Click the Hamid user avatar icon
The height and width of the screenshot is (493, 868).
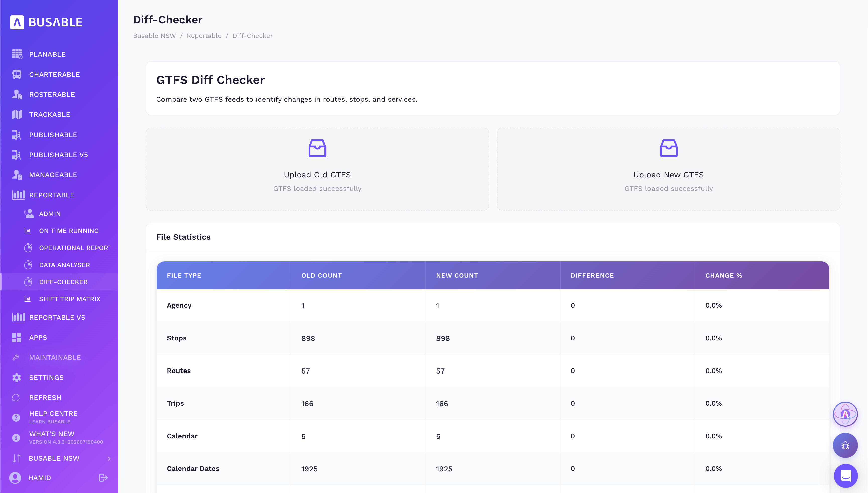pyautogui.click(x=15, y=478)
